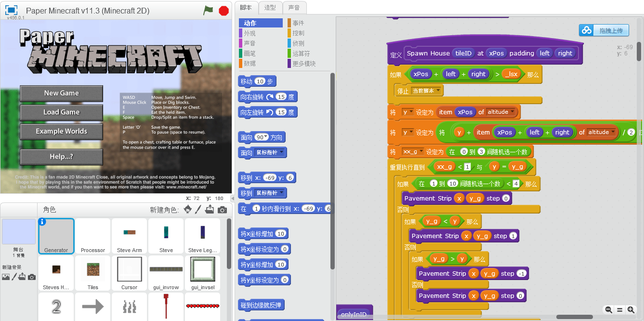Open altitude dropdown after 'xPos + left + right'
This screenshot has width=644, height=321.
[x=602, y=132]
